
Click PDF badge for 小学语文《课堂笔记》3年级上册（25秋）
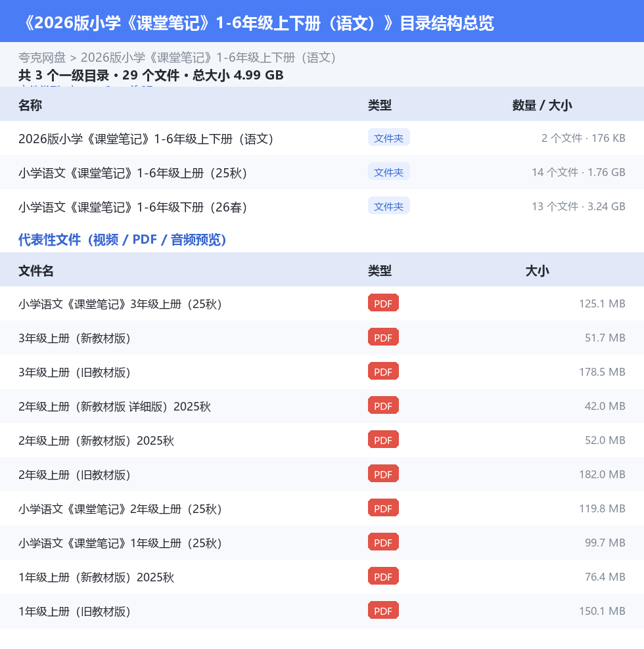tap(383, 303)
